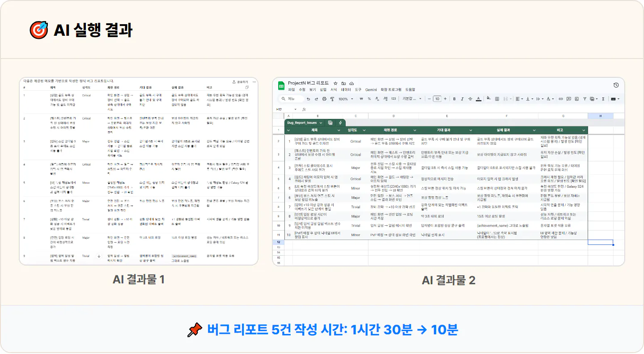Viewport: 644px width, 354px height.
Task: Open the table view options dropdown
Action: coord(593,99)
